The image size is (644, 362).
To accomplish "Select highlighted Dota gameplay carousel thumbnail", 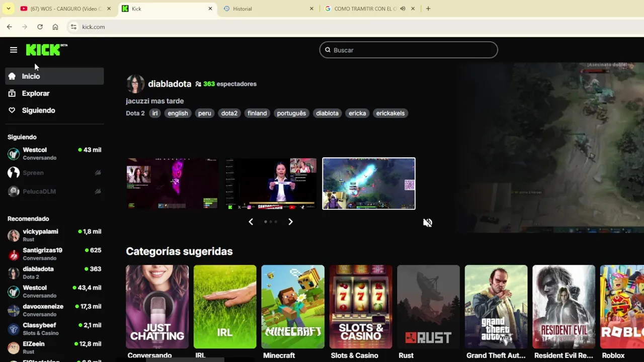I will tap(369, 184).
